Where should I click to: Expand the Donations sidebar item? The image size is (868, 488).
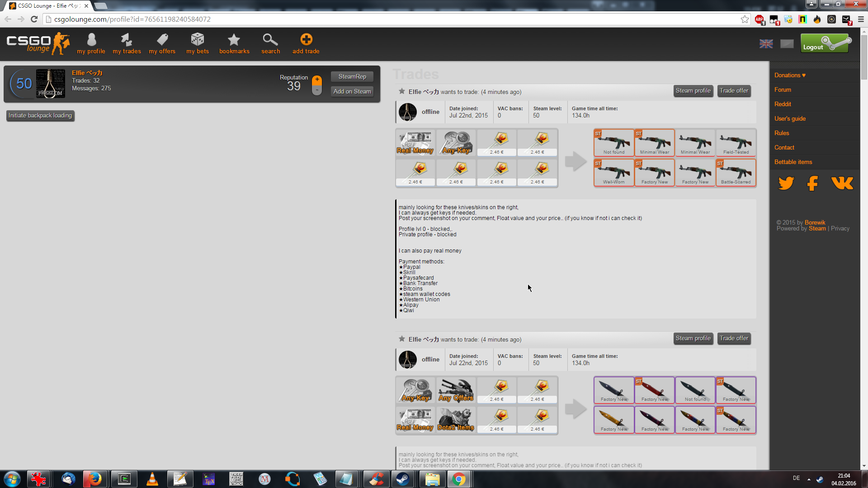point(790,75)
